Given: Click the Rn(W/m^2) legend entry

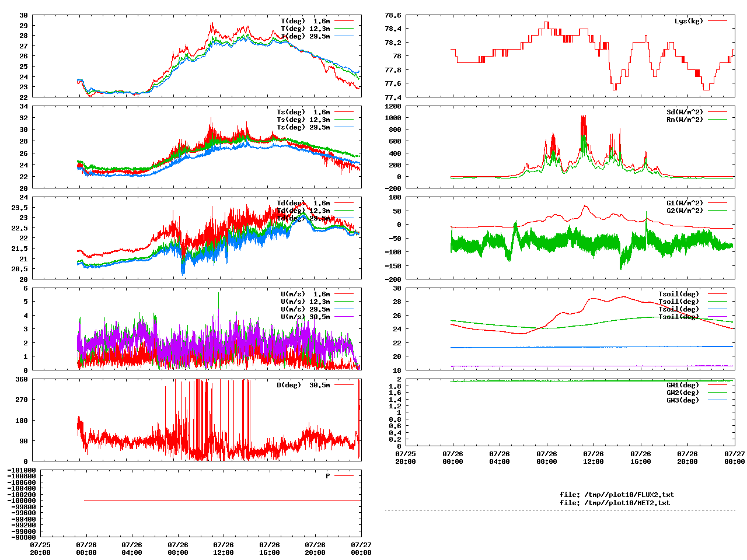Looking at the screenshot, I should coord(685,120).
